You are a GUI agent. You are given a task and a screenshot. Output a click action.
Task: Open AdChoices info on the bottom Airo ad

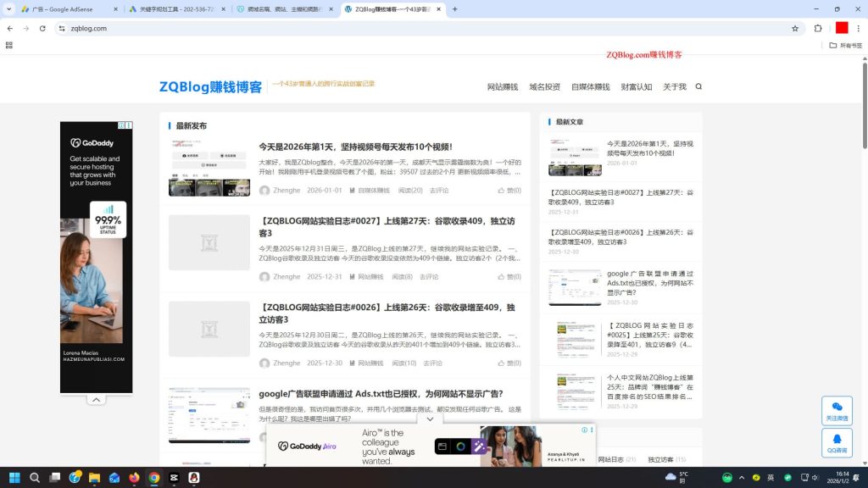click(584, 430)
